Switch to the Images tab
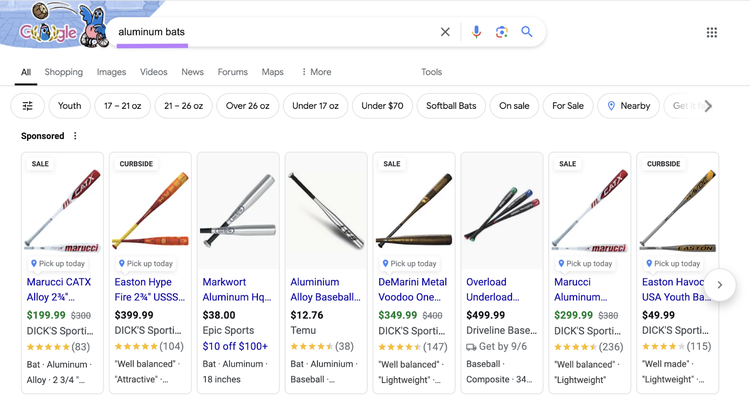The image size is (750, 405). point(111,72)
